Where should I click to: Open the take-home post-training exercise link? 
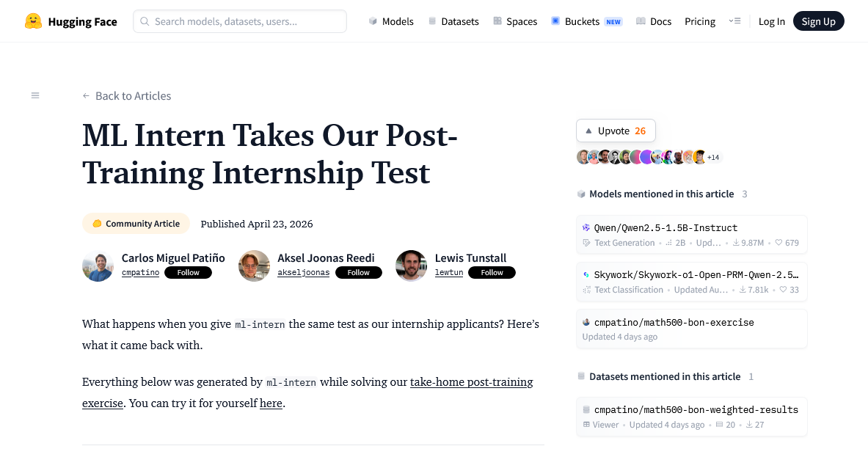[471, 382]
